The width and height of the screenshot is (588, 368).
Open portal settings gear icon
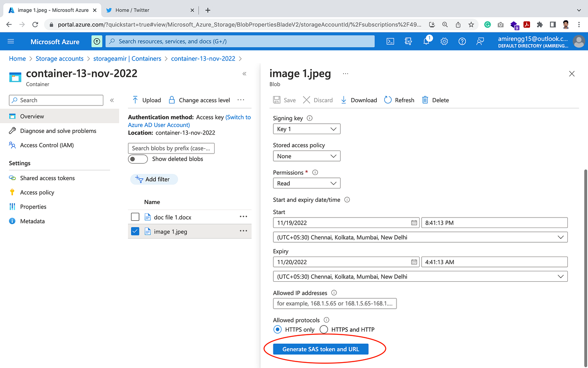(x=444, y=41)
